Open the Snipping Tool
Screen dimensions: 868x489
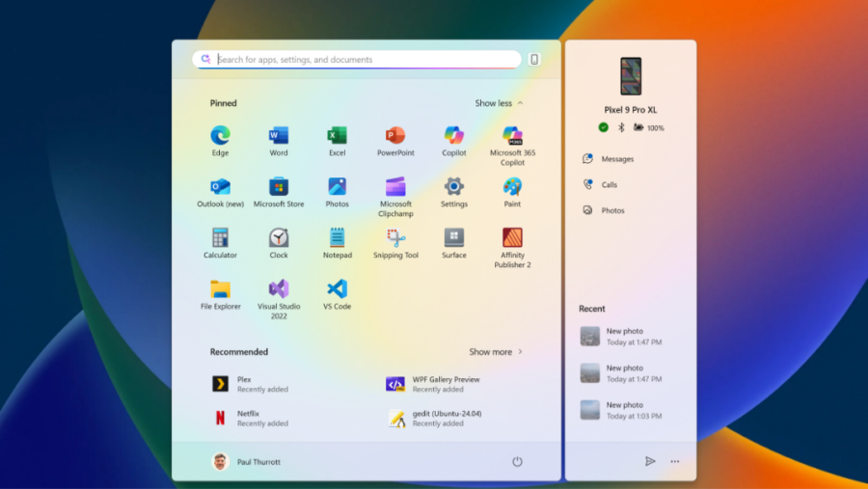(x=395, y=243)
